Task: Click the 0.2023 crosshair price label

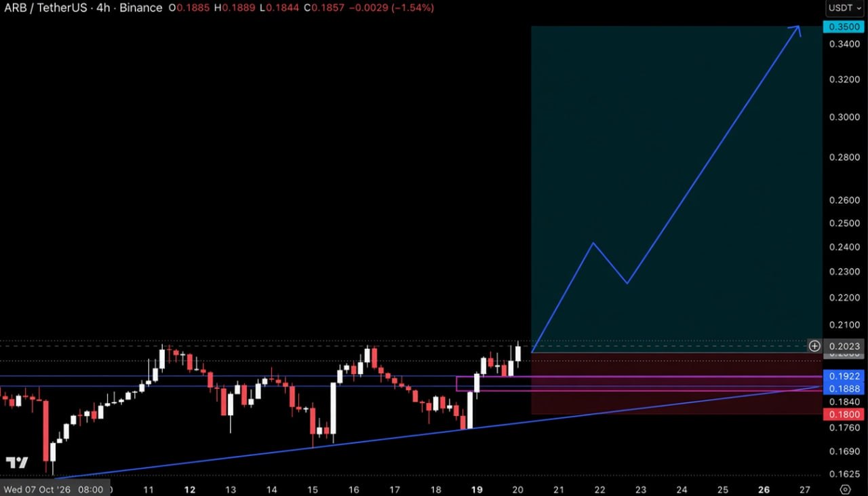Action: [845, 346]
